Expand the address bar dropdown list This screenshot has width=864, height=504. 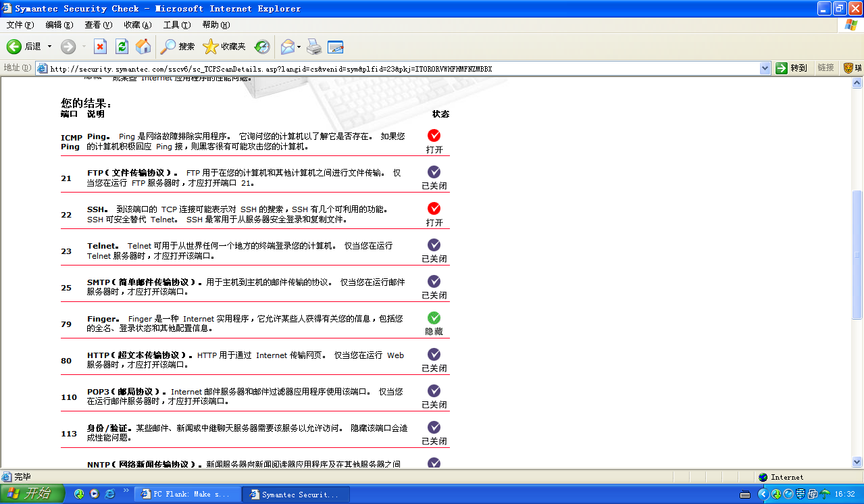pyautogui.click(x=765, y=68)
